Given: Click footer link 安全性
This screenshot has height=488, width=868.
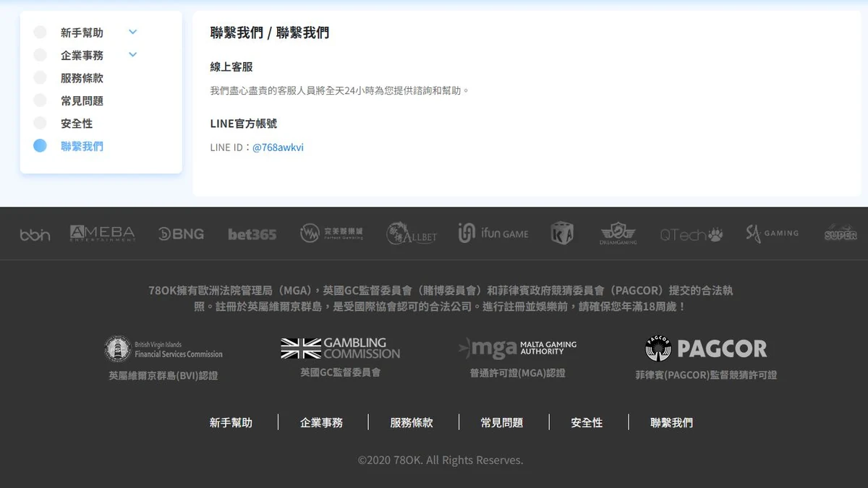Looking at the screenshot, I should (x=587, y=423).
